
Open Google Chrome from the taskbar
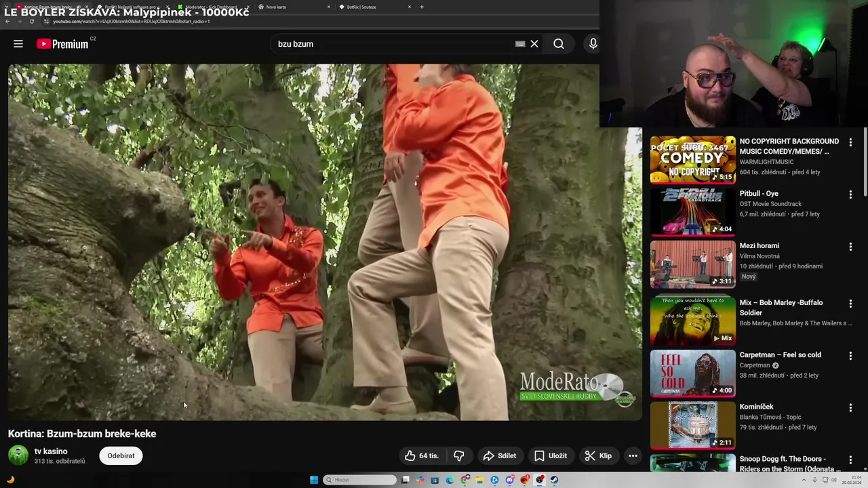coord(465,480)
